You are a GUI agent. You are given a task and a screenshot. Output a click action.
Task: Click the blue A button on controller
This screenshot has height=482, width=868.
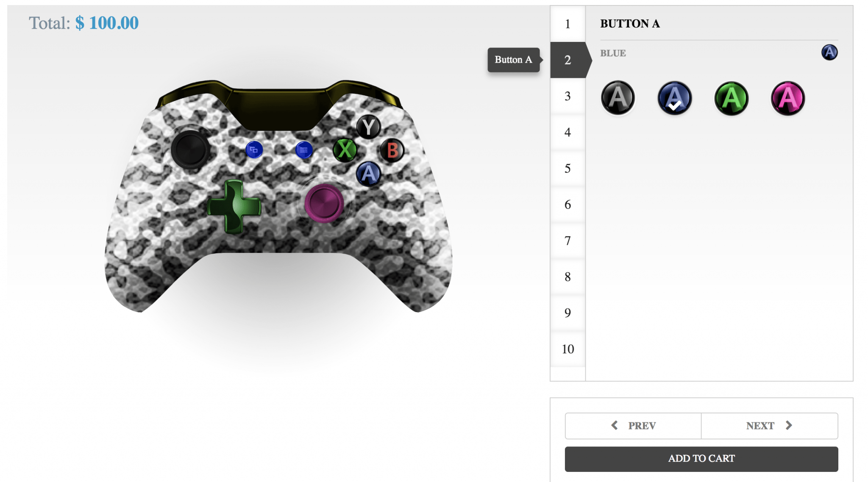click(x=369, y=174)
